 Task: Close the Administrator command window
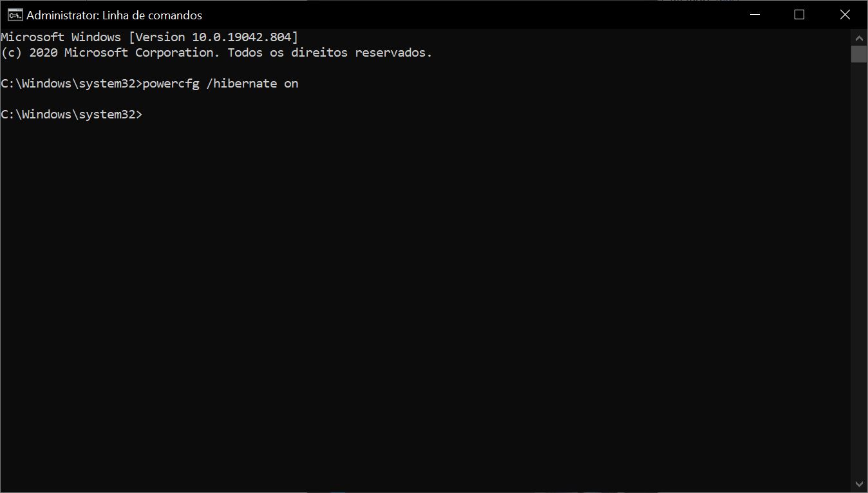tap(845, 15)
